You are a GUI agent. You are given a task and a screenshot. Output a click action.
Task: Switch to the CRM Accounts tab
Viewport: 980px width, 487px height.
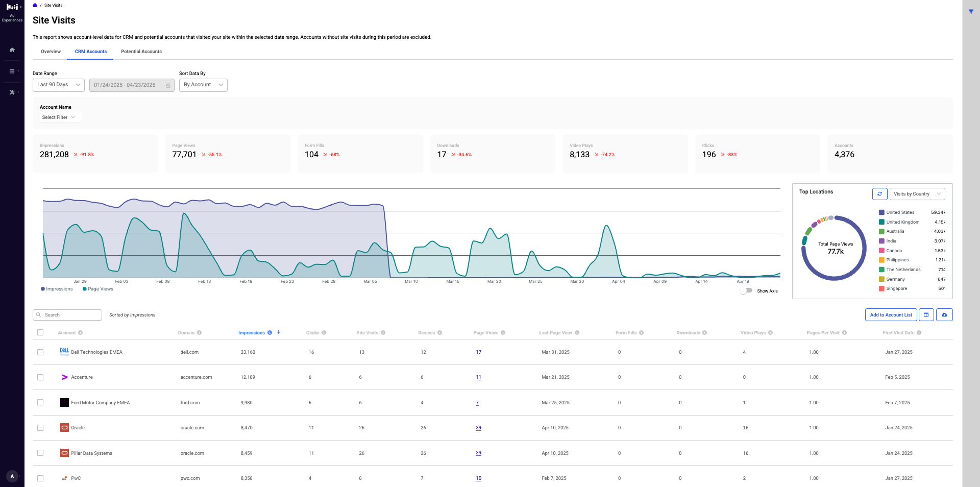91,52
